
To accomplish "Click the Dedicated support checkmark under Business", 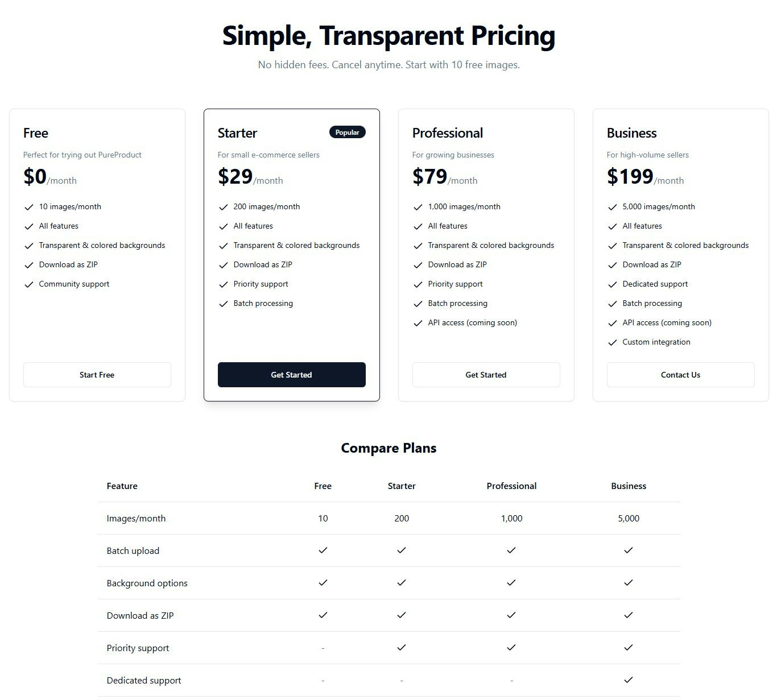I will tap(628, 680).
